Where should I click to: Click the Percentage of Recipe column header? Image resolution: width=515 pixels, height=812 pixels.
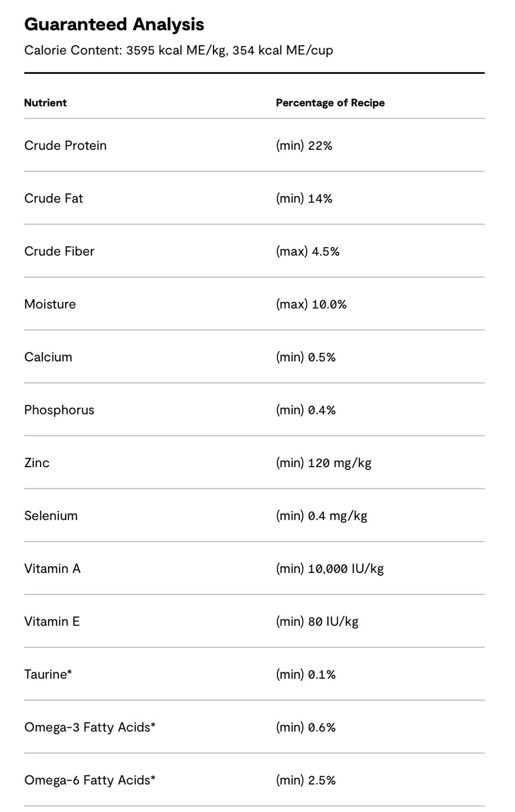pos(330,103)
